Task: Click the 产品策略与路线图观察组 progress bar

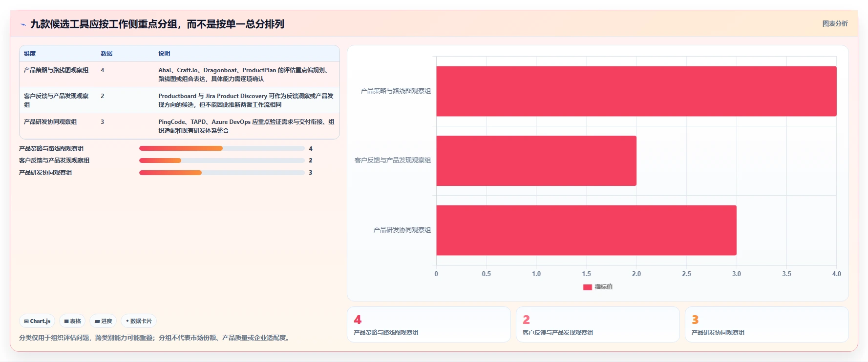Action: coord(222,148)
